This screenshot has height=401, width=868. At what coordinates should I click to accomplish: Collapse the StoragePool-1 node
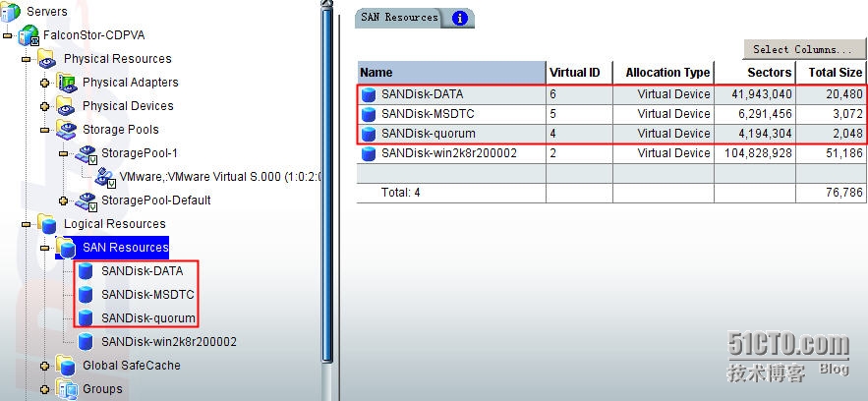coord(64,153)
